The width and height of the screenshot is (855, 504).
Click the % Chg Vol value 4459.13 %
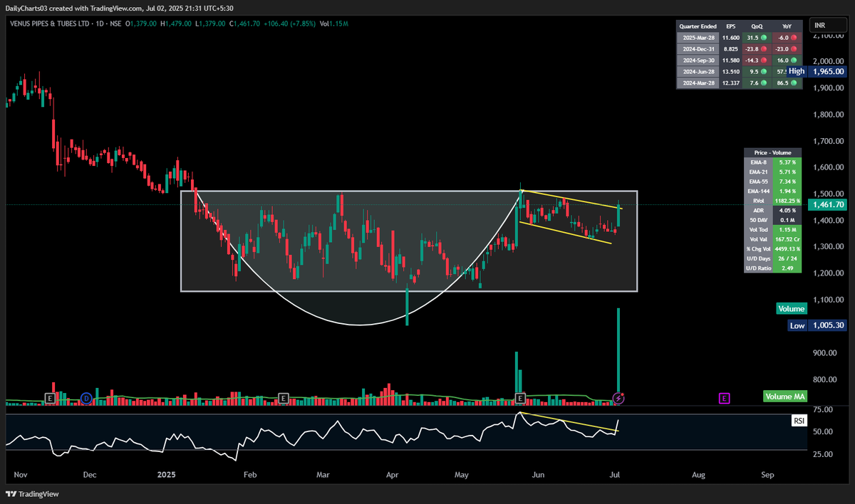787,249
